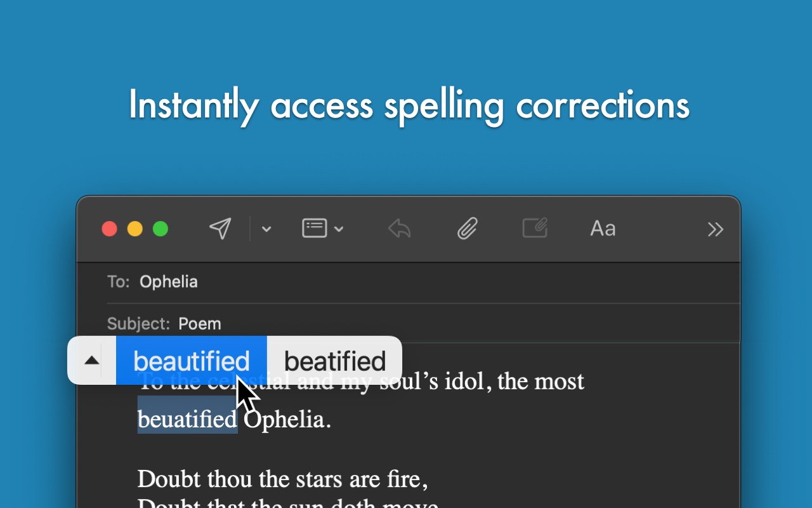The width and height of the screenshot is (812, 508).
Task: Click the To: field label
Action: click(x=118, y=281)
